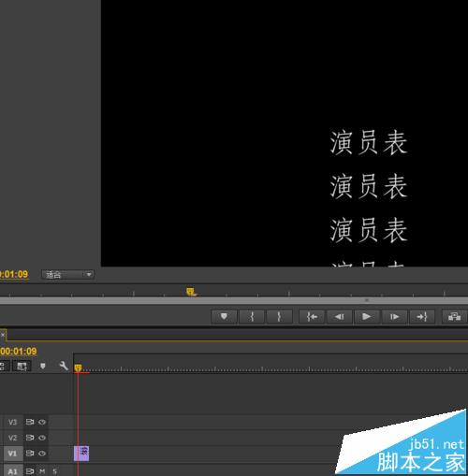The height and width of the screenshot is (476, 468).
Task: Mute audio track A1
Action: tap(42, 471)
